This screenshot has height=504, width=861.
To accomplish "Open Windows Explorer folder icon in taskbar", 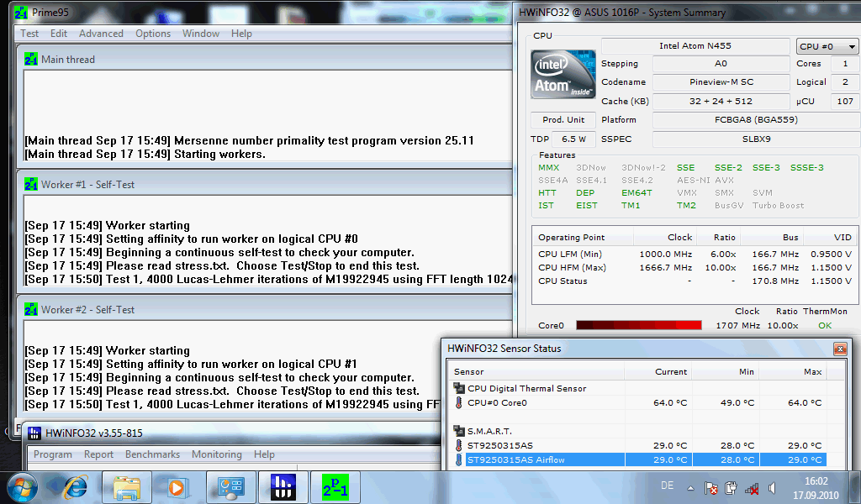I will point(127,487).
